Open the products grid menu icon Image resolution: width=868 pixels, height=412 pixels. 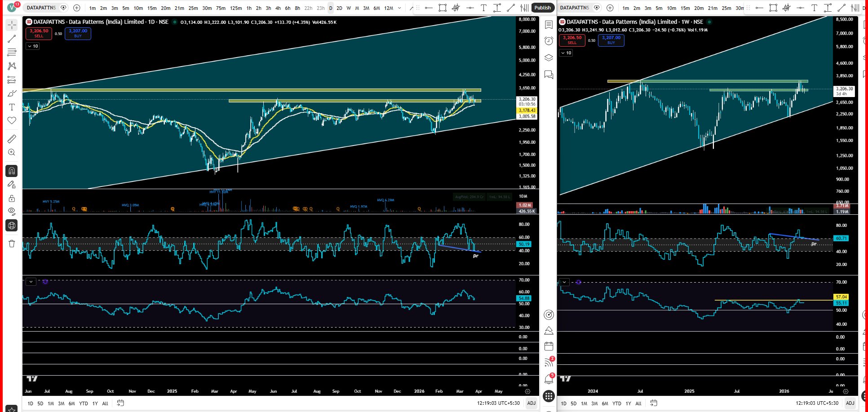click(549, 396)
